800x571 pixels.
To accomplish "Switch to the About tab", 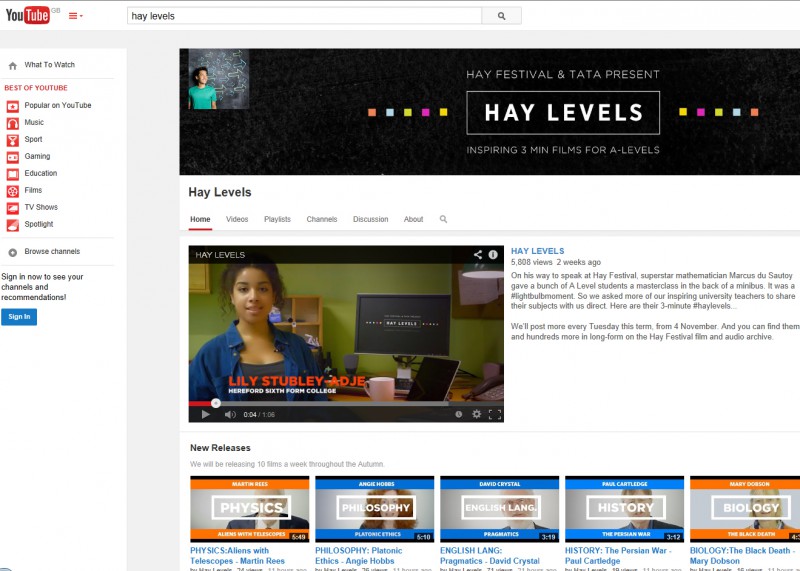I will 413,219.
